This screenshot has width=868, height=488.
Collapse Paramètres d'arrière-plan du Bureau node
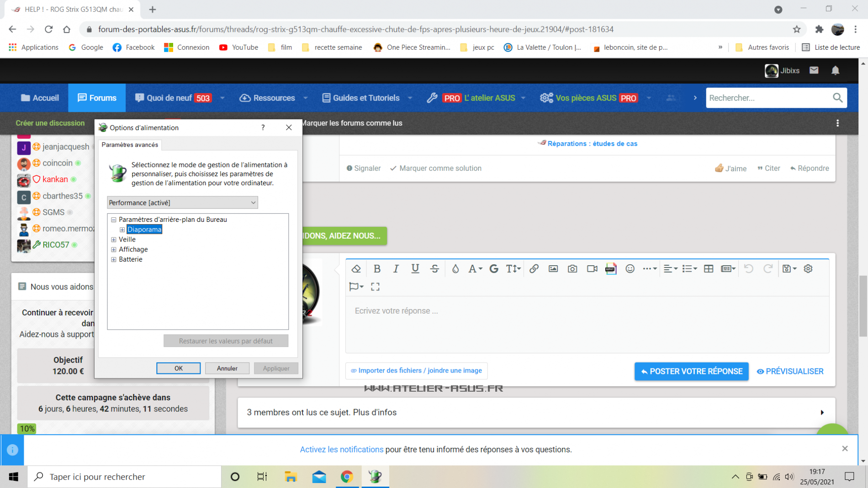click(114, 220)
